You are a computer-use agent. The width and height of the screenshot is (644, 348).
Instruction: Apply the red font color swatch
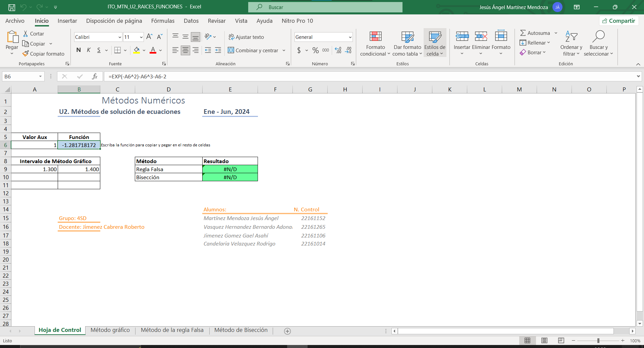[153, 50]
